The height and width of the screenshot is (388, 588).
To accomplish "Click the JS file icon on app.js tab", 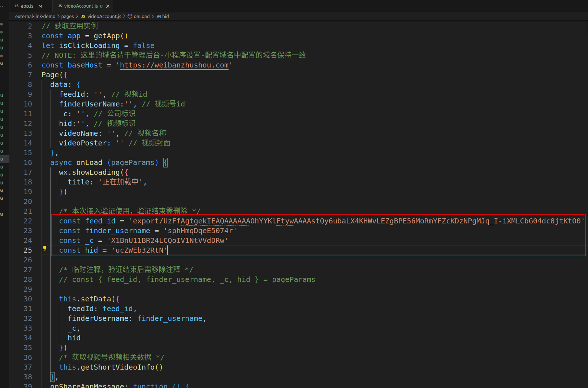I will point(17,6).
